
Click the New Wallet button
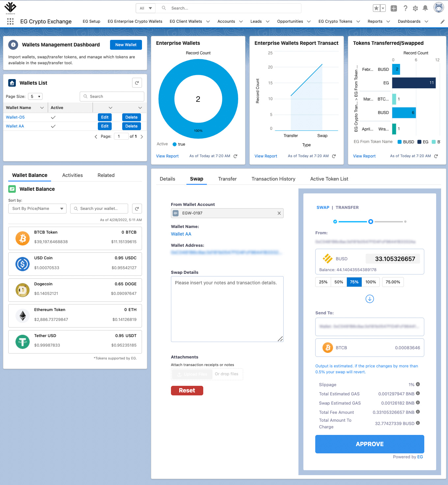point(126,44)
